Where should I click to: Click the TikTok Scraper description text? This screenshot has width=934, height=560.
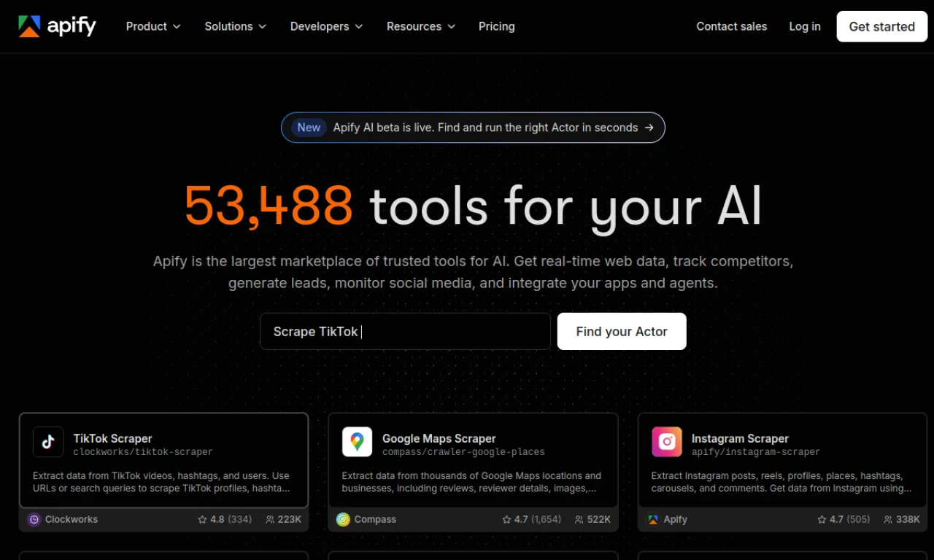161,482
